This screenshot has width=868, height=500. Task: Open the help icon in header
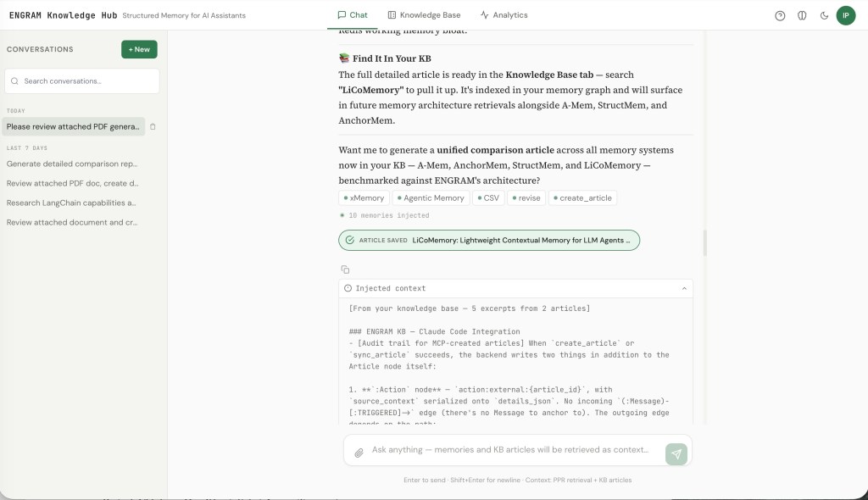pos(780,15)
